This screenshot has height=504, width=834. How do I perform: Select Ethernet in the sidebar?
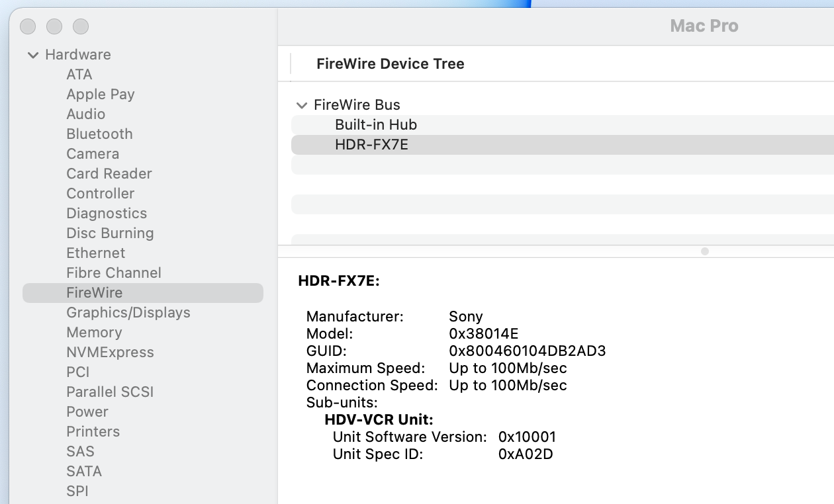[x=96, y=253]
